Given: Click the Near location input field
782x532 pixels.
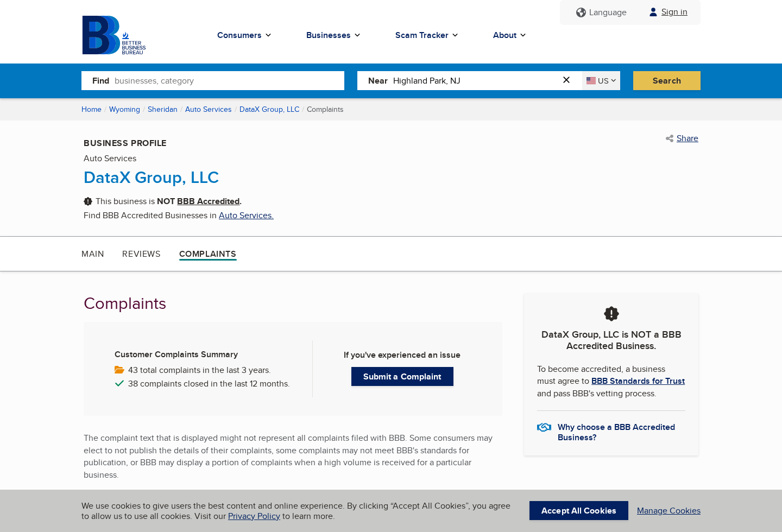Looking at the screenshot, I should click(x=470, y=81).
